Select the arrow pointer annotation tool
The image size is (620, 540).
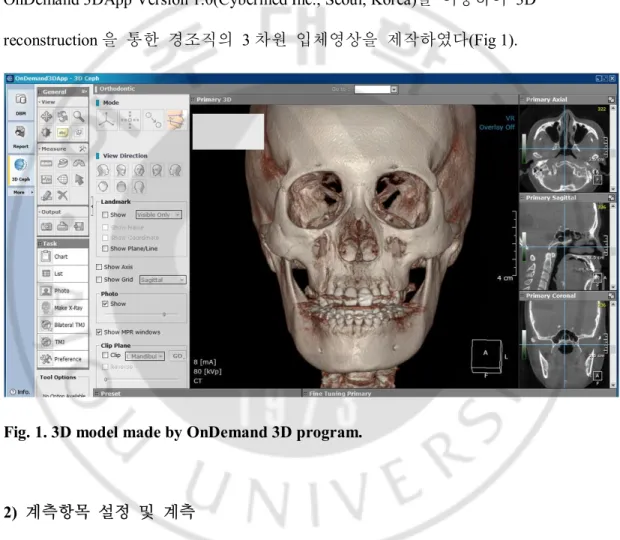tap(79, 179)
